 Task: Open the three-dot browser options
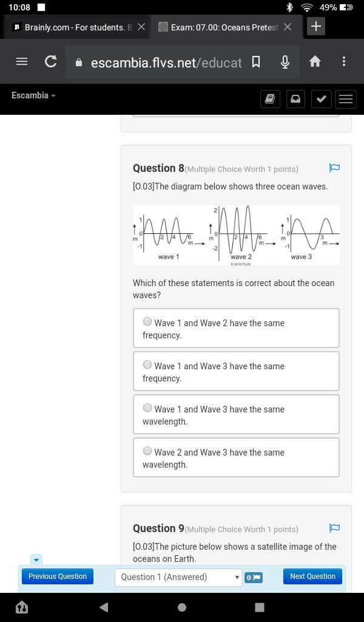(x=344, y=61)
